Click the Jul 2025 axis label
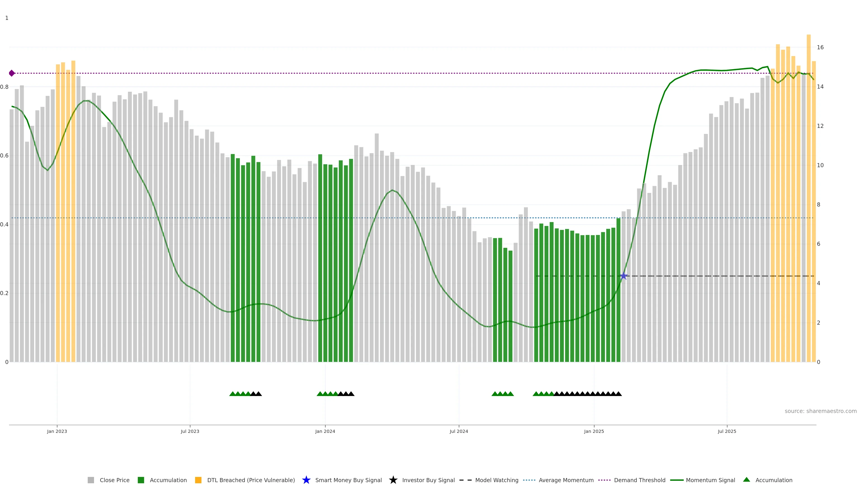 [727, 431]
